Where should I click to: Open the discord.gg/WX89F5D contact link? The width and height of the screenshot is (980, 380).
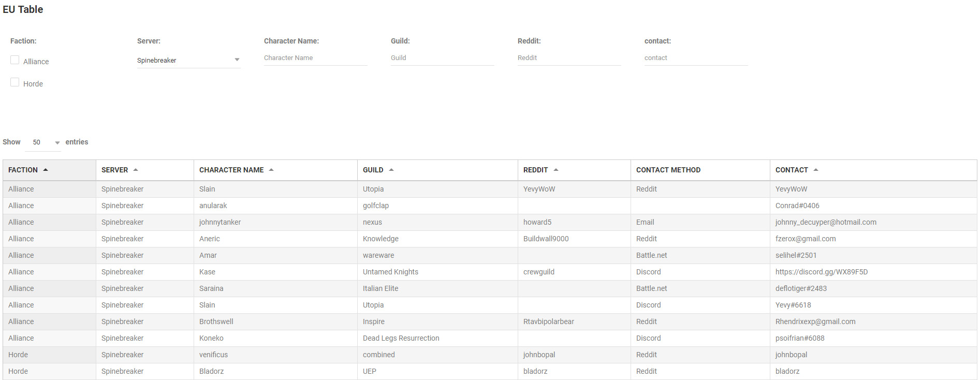(821, 272)
